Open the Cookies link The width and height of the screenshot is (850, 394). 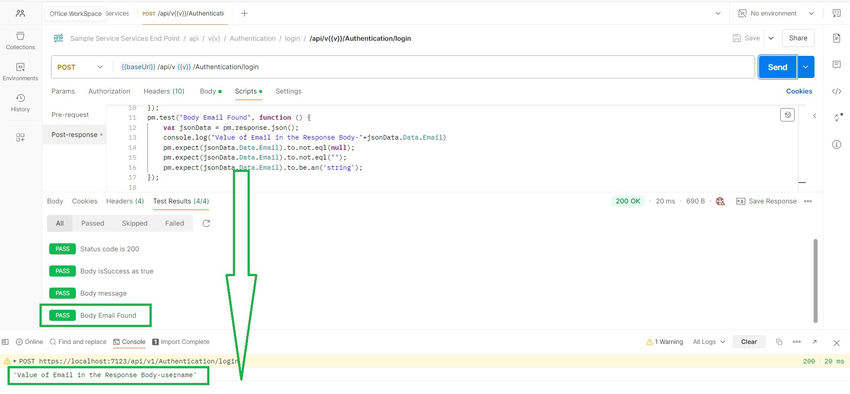(x=799, y=91)
